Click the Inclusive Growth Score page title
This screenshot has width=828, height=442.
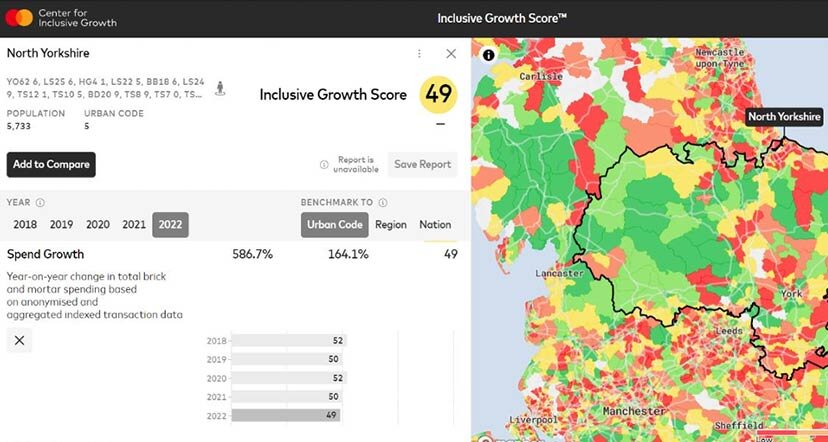502,18
